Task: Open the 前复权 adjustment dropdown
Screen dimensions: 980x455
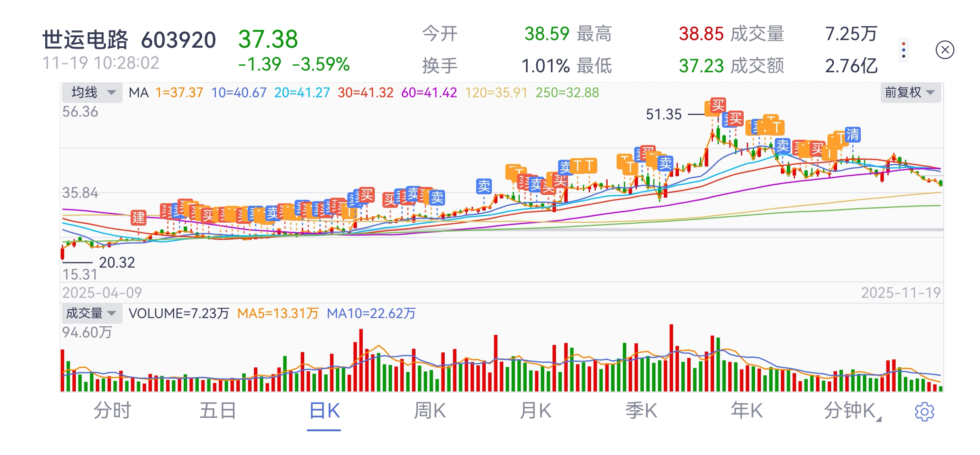Action: [x=910, y=92]
